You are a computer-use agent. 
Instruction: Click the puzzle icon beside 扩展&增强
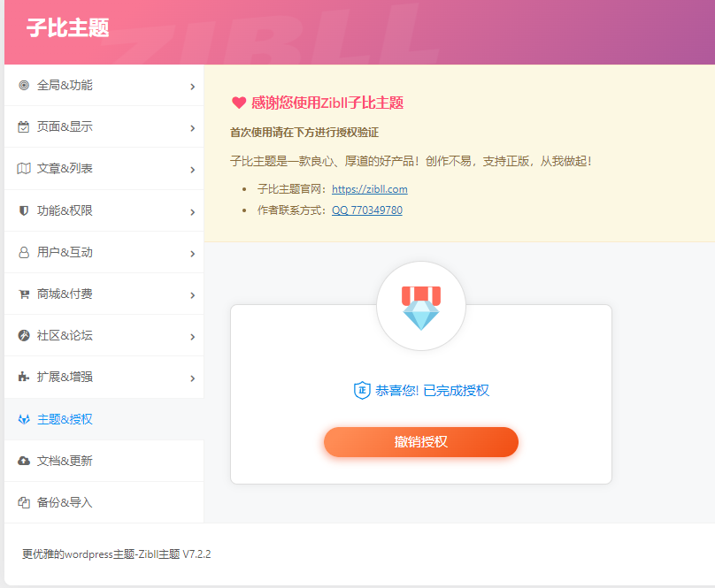pyautogui.click(x=24, y=377)
